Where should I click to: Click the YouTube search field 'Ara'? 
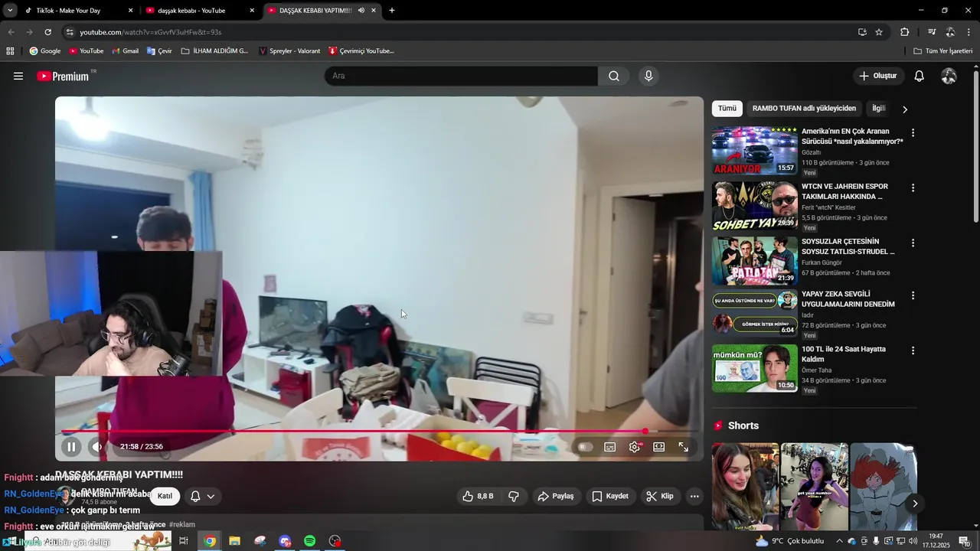461,76
